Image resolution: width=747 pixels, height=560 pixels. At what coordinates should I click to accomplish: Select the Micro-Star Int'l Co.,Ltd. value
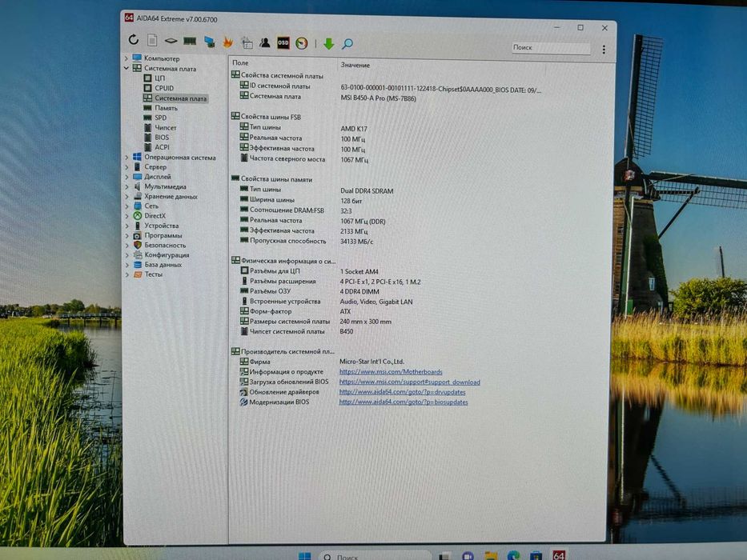(371, 362)
